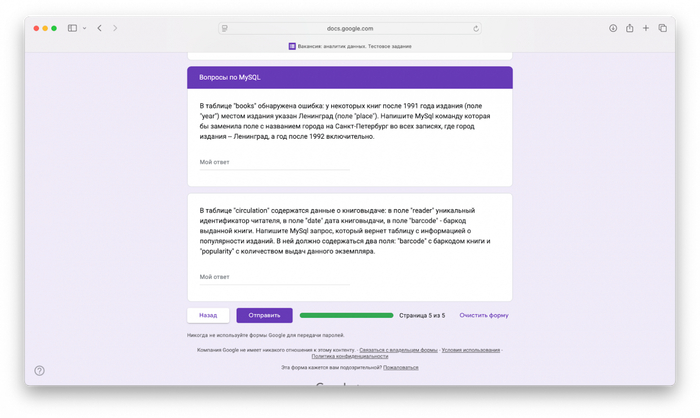
Task: Select the 'Вакансия: аналитик данных' tab
Action: tap(350, 46)
